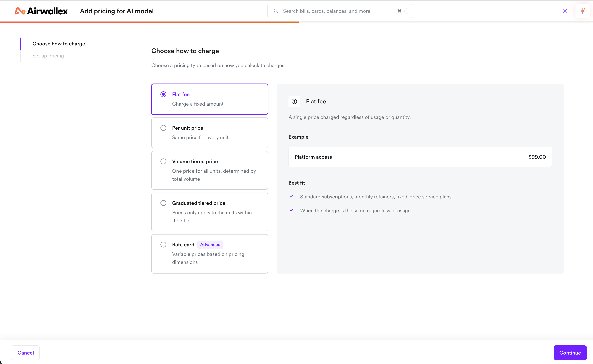Viewport: 593px width, 364px height.
Task: Click the ⌘K shortcut badge
Action: pos(401,11)
